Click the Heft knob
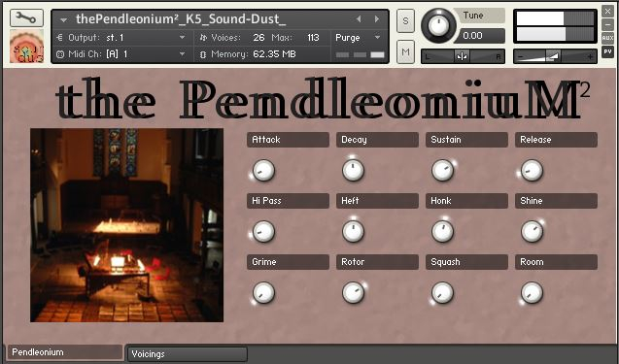This screenshot has width=619, height=364. pos(353,231)
